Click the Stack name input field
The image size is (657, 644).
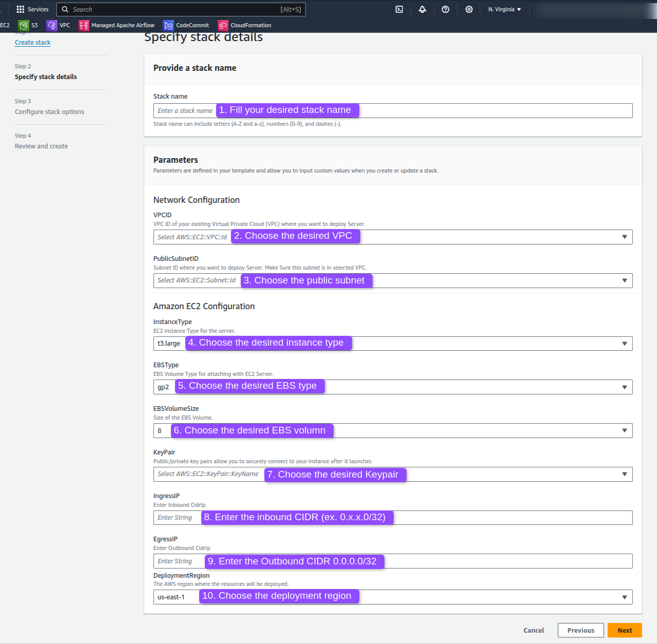point(393,110)
